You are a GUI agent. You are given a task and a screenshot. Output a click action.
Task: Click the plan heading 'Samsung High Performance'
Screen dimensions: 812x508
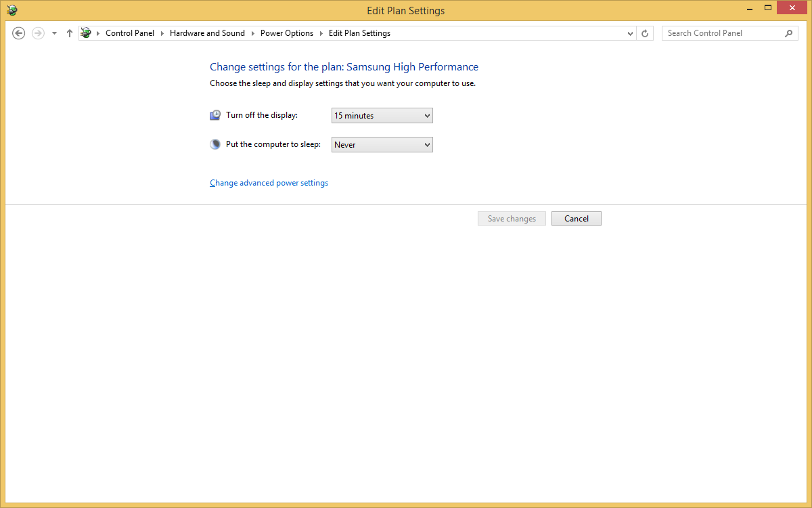(x=412, y=67)
